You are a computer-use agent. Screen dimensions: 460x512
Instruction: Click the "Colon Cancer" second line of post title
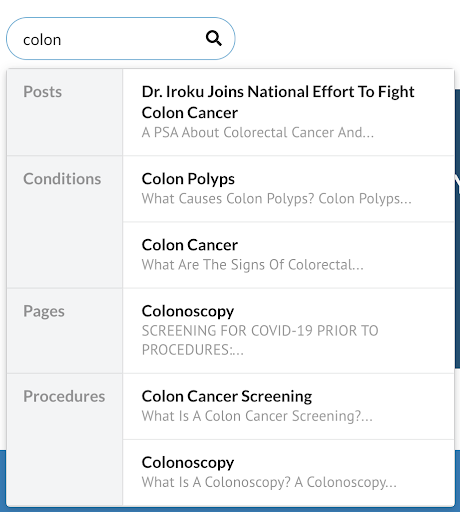[x=190, y=113]
